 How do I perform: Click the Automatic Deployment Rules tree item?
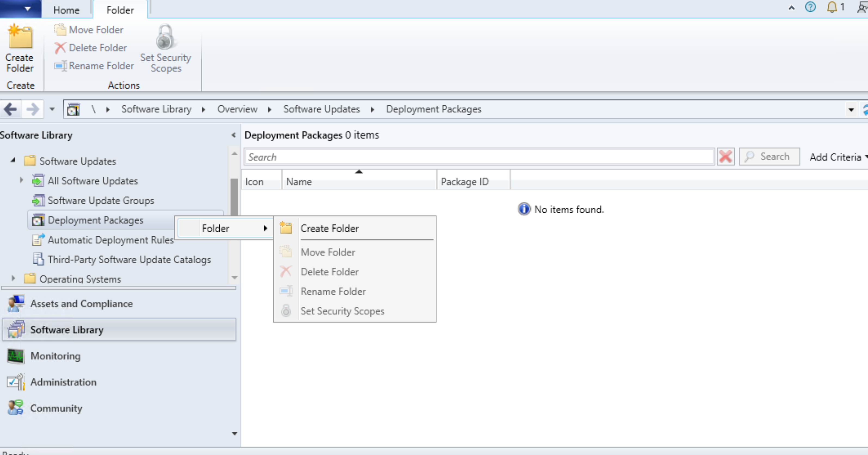[x=111, y=240]
